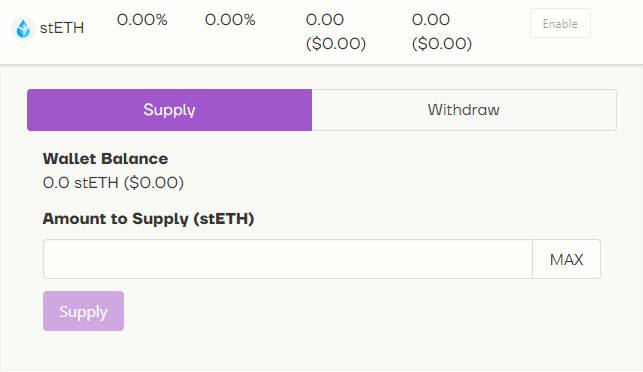Switch to the Supply tab

[x=169, y=110]
